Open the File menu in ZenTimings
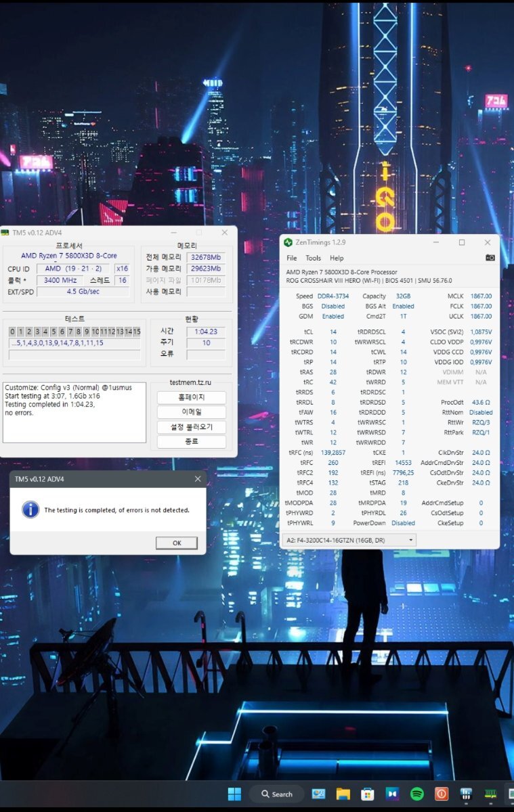This screenshot has width=514, height=812. 292,258
